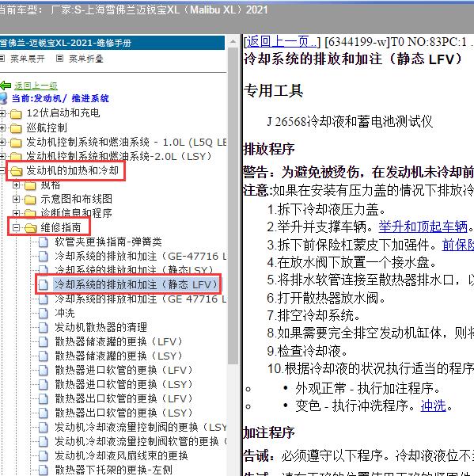
Task: Click the document icon for 冷却系统的排放和加注（静态 LFV）
Action: pos(44,284)
